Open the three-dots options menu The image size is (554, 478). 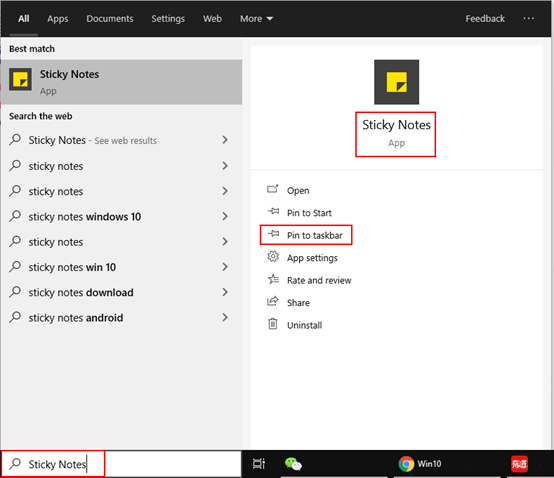pyautogui.click(x=529, y=18)
